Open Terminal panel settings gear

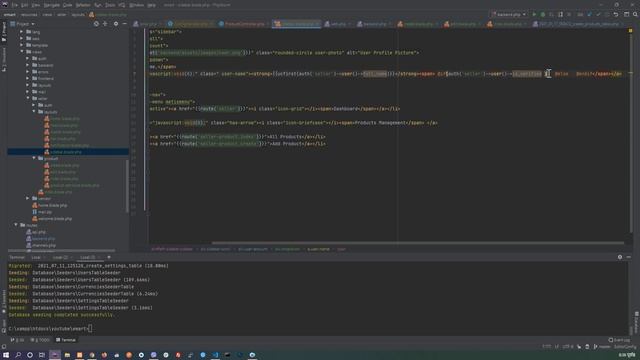[620, 257]
